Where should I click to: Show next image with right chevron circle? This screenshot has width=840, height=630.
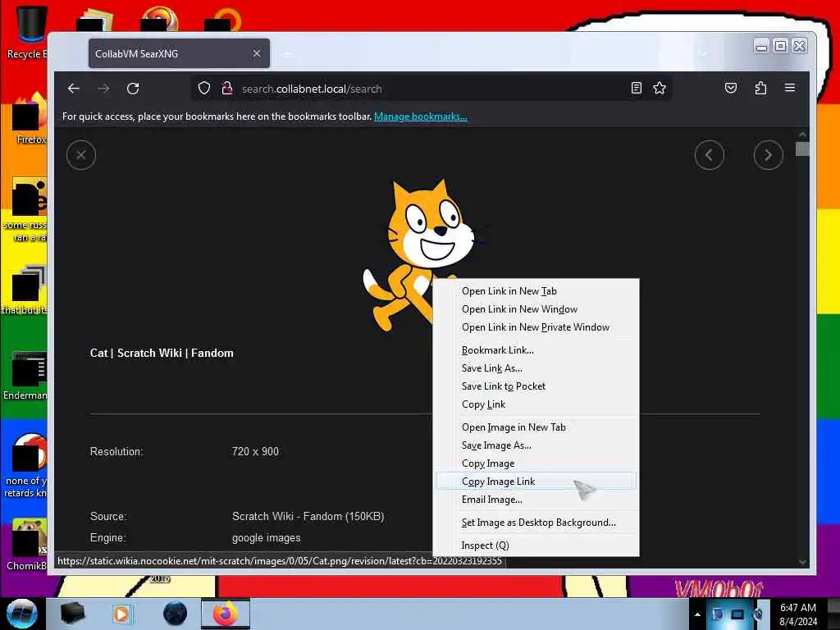768,155
